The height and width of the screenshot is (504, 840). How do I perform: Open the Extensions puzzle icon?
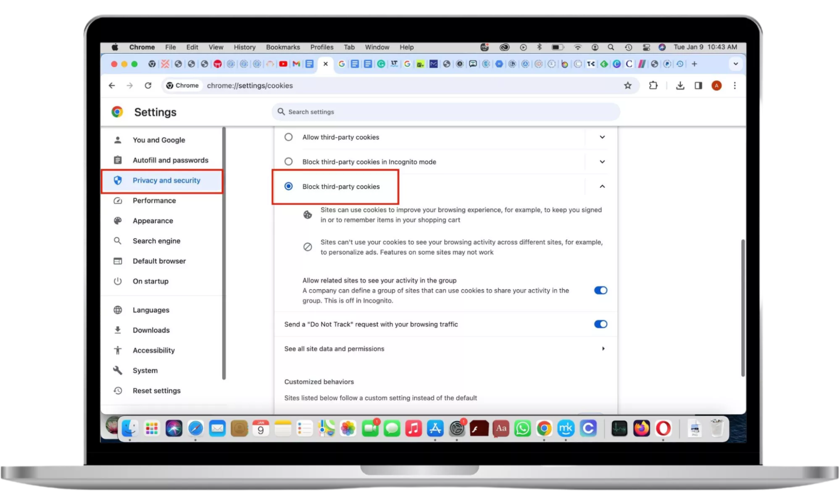point(653,86)
